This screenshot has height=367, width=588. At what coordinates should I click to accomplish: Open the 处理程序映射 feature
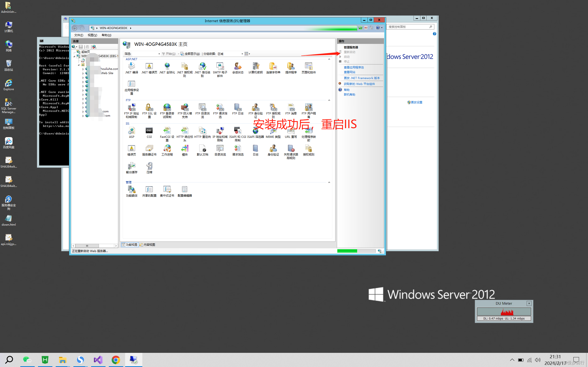point(308,133)
